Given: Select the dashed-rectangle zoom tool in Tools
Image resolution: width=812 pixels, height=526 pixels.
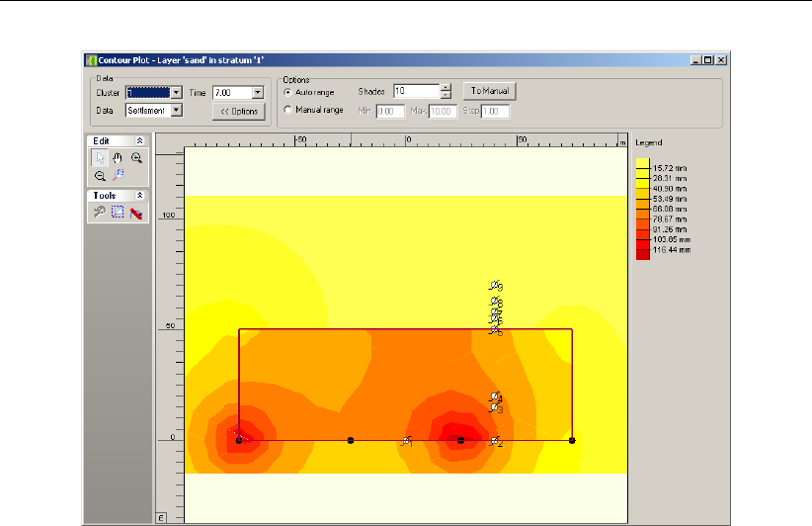Looking at the screenshot, I should (x=118, y=212).
